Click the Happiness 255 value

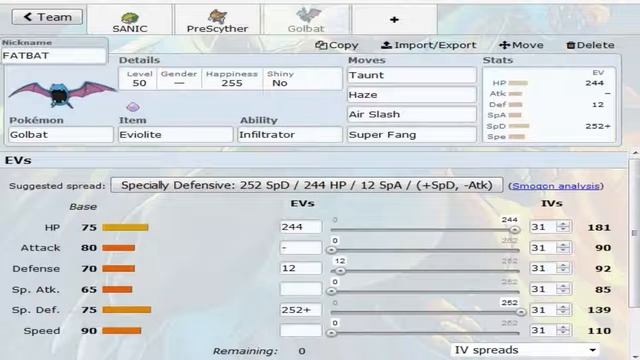tap(232, 83)
